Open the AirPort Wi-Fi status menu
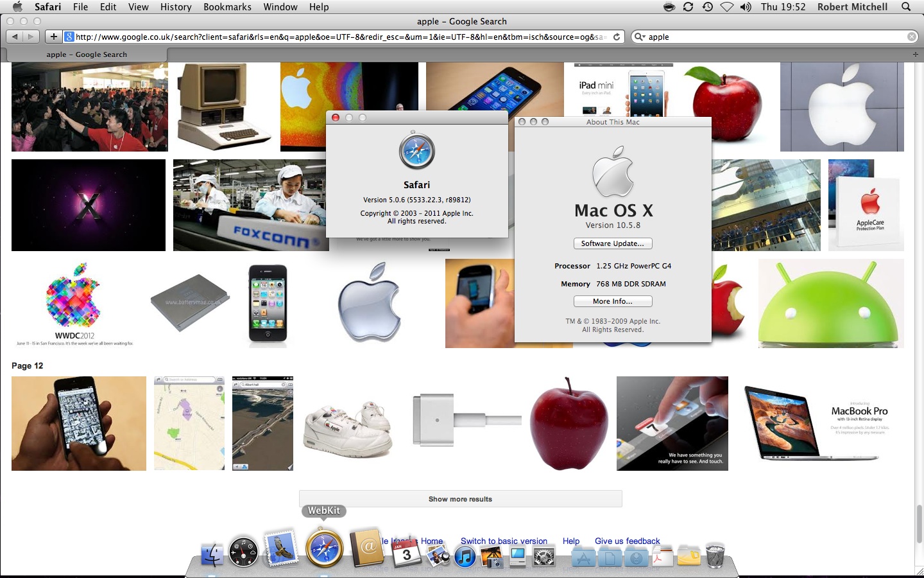Image resolution: width=924 pixels, height=578 pixels. 726,6
